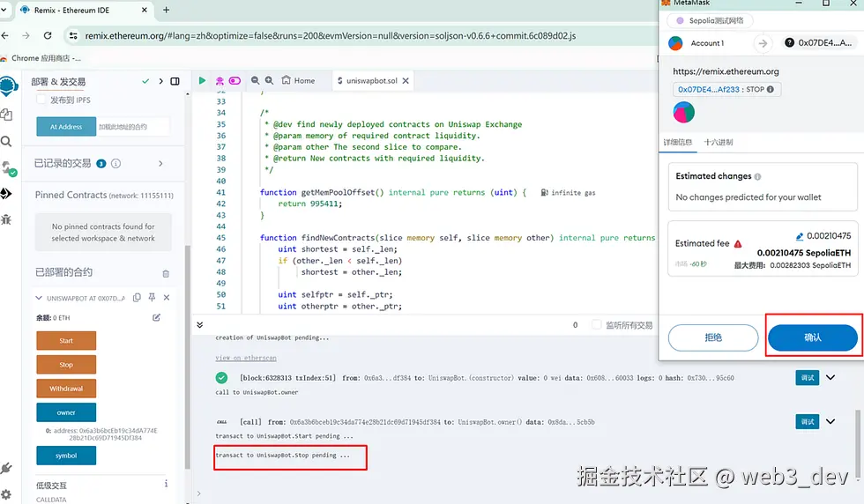Open the Solidity compiler sidebar icon
This screenshot has height=504, width=864.
8,168
